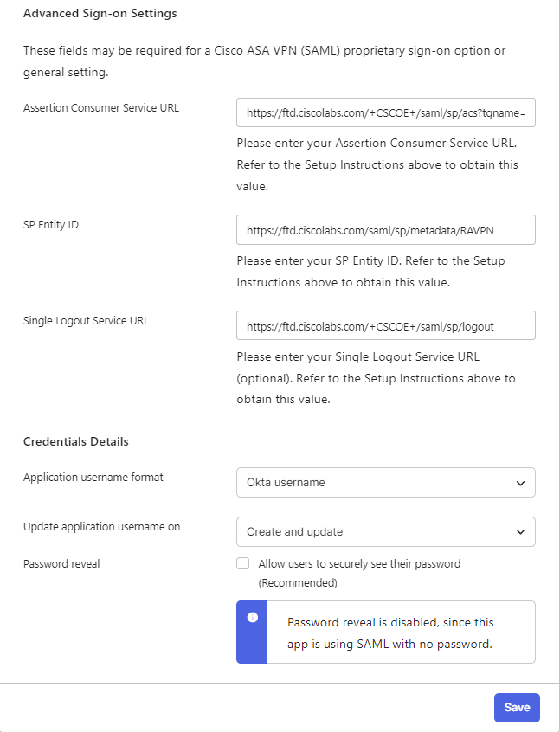Toggle the password reveal checkbox
The image size is (560, 732).
click(x=243, y=563)
